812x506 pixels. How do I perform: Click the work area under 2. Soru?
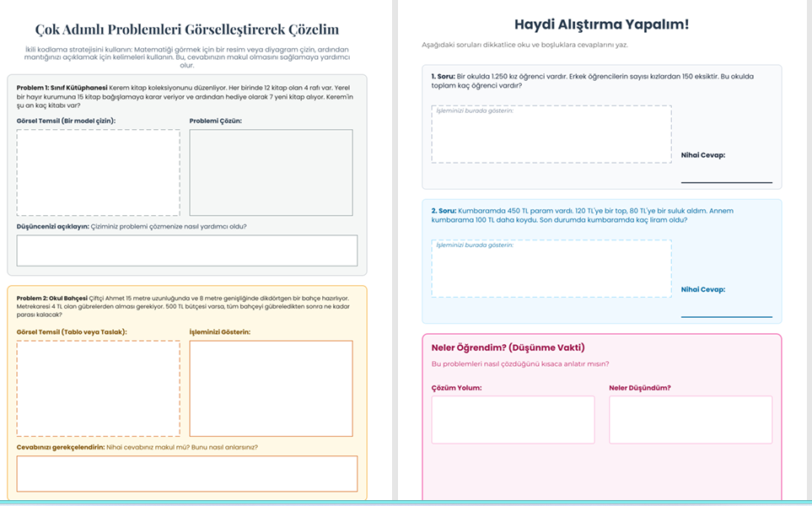tap(551, 268)
